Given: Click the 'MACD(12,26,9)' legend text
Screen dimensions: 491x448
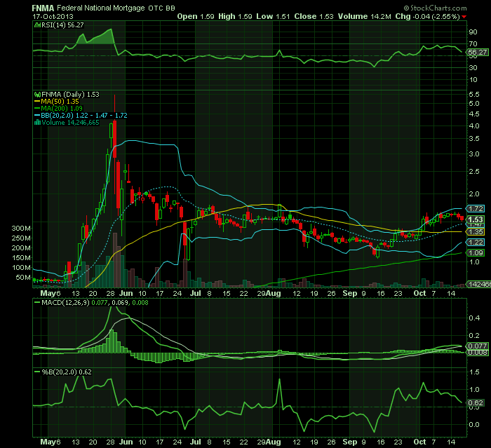Looking at the screenshot, I should point(65,303).
